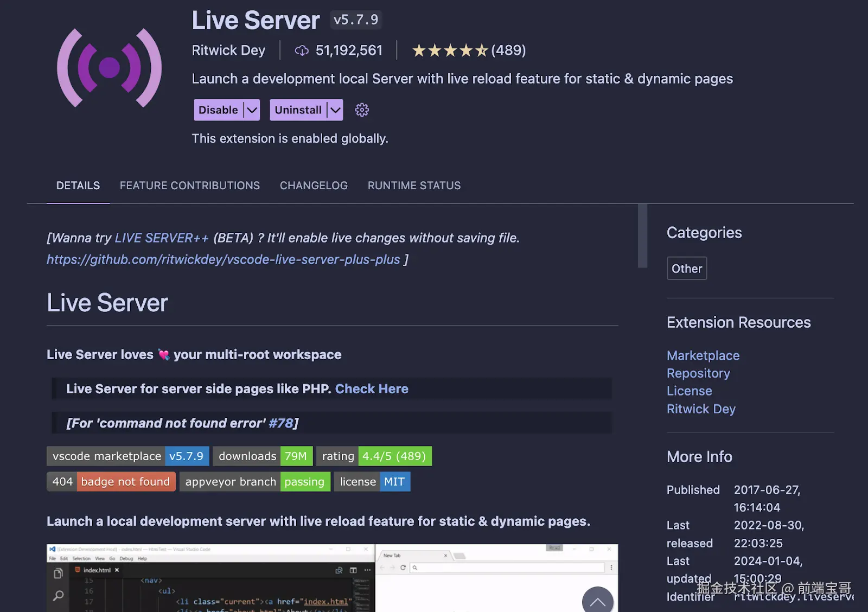Click the Last released date 2022-08-30
The image size is (868, 612).
pos(769,534)
